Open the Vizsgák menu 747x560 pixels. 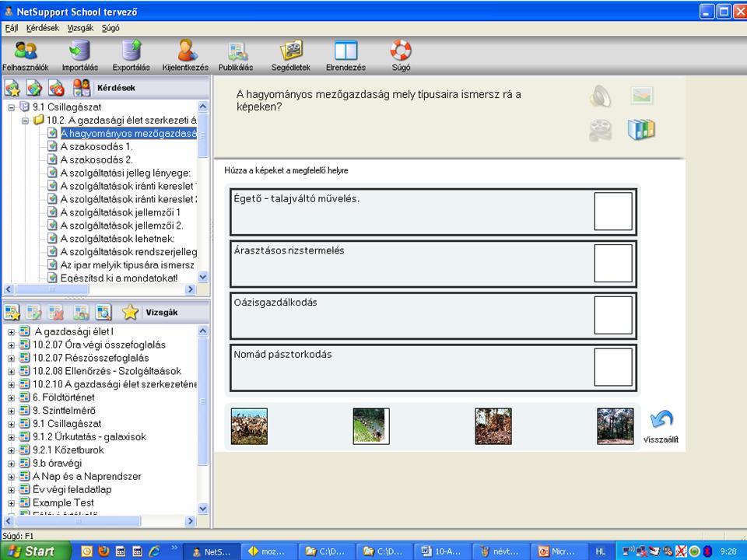80,27
